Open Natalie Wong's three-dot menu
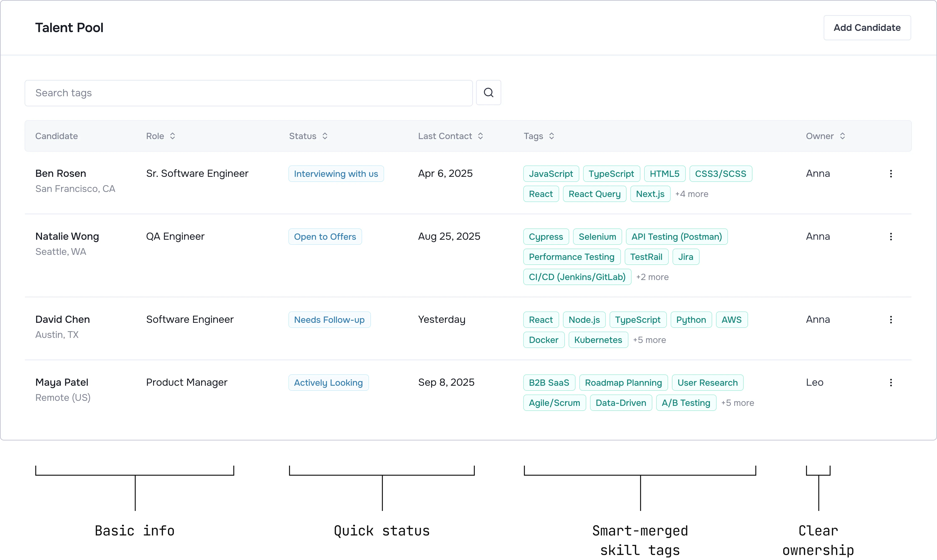 tap(891, 237)
